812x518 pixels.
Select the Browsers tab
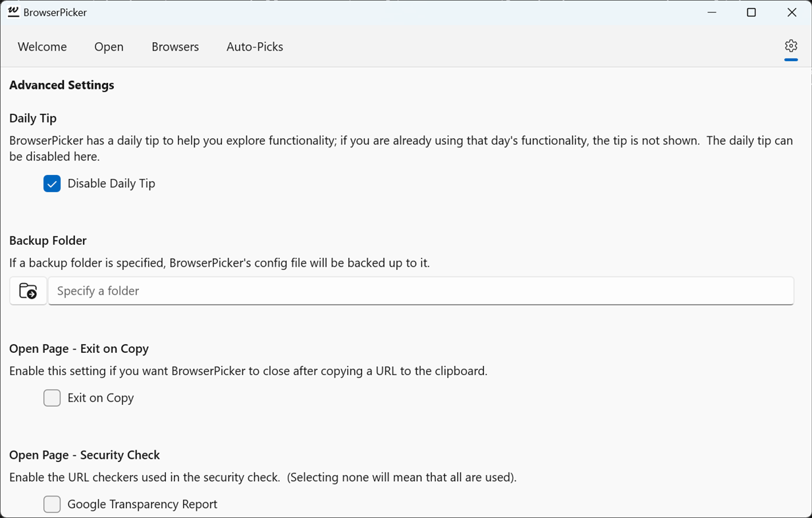tap(175, 47)
